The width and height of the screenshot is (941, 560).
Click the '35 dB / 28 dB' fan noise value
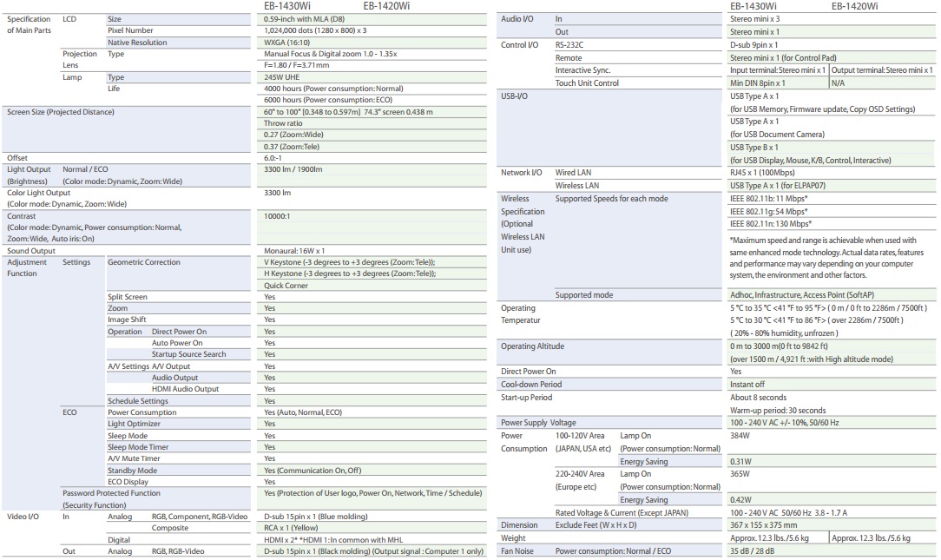(x=752, y=551)
